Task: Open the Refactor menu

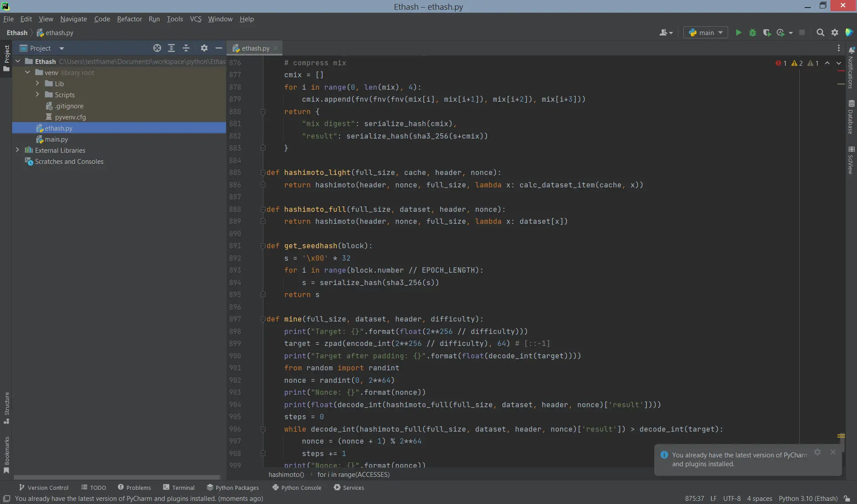Action: (129, 19)
